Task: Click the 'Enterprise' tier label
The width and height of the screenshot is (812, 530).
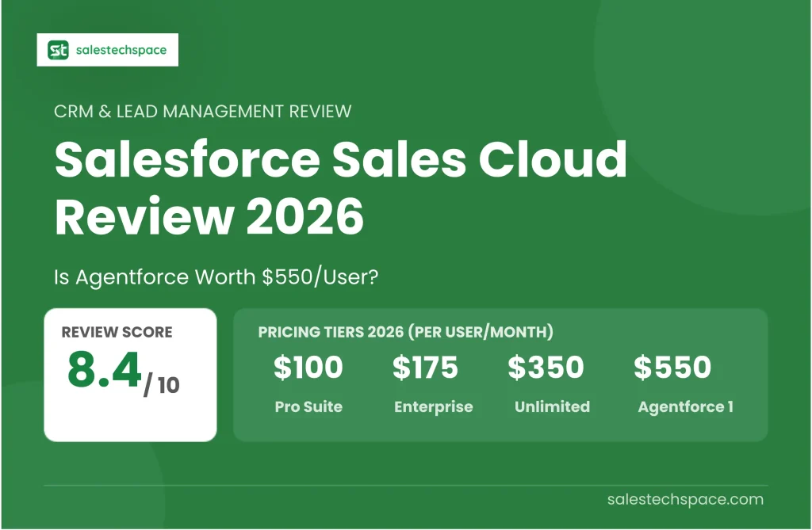Action: tap(434, 407)
